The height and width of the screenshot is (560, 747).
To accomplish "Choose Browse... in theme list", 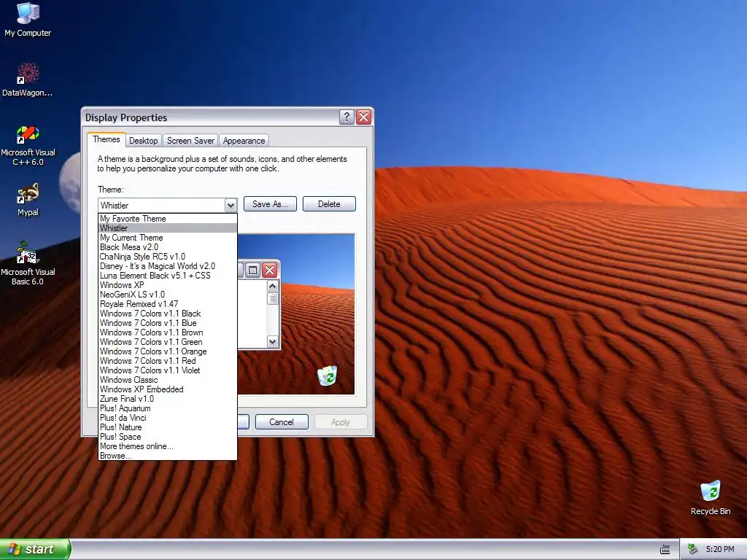I will 168,456.
